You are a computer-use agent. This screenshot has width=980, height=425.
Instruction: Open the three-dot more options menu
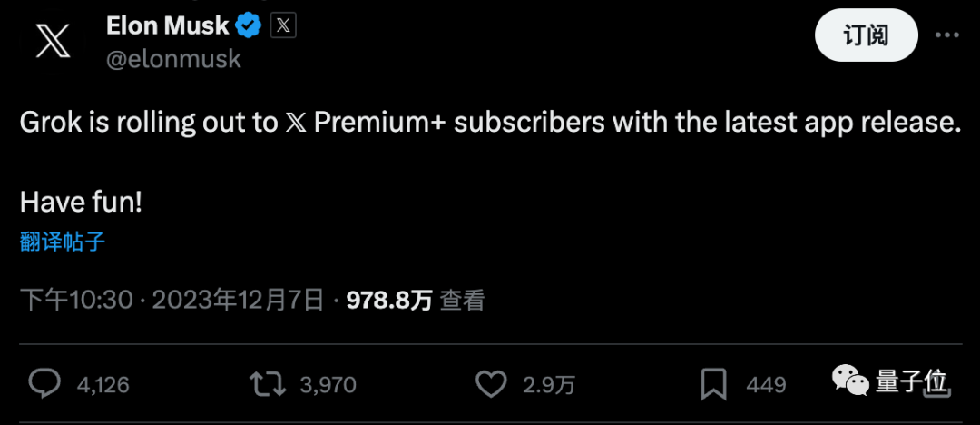coord(946,35)
